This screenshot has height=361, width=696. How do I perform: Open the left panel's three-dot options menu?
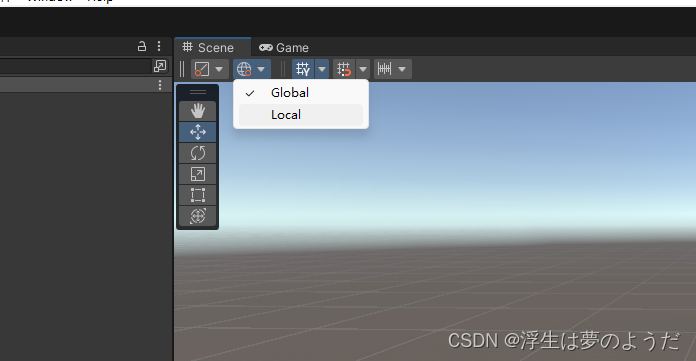coord(159,46)
